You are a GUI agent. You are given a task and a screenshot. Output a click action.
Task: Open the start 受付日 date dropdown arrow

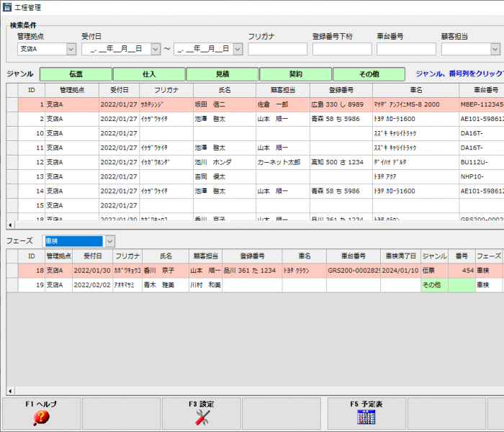(x=156, y=49)
